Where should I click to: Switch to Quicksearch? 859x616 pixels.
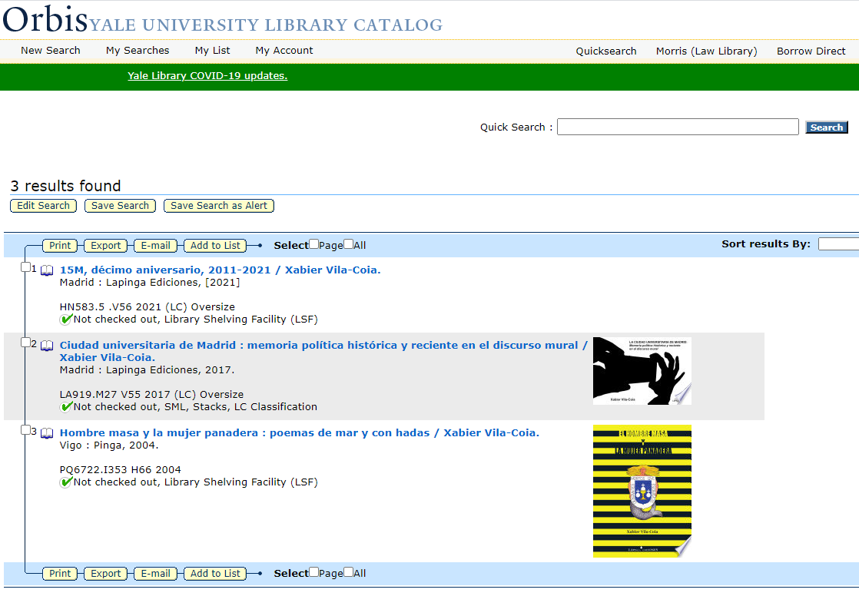[x=606, y=51]
